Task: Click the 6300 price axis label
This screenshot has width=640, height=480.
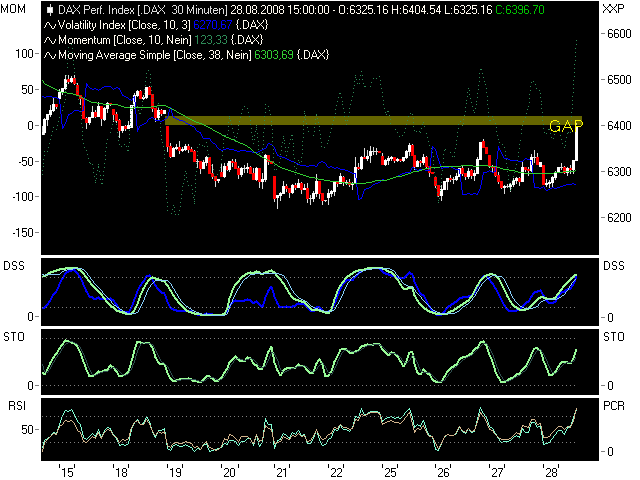Action: click(x=619, y=171)
